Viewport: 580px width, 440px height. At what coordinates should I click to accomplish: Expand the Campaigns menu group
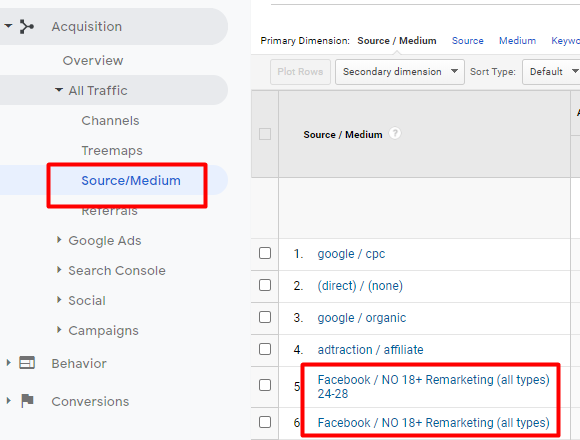tap(59, 330)
